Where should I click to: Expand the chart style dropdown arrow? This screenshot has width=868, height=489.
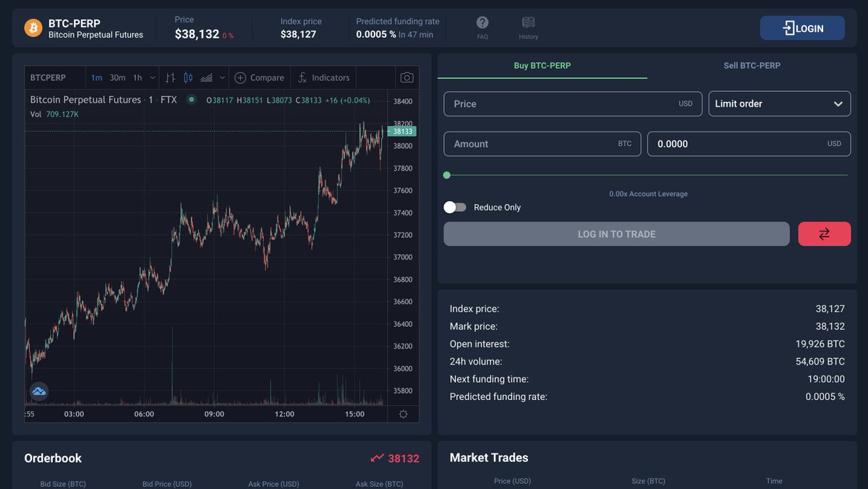[222, 77]
